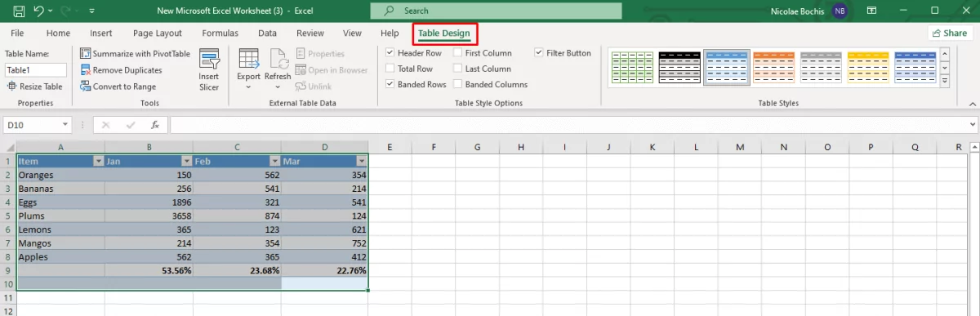Viewport: 980px width, 316px height.
Task: Select the gray table style swatch
Action: pyautogui.click(x=820, y=68)
